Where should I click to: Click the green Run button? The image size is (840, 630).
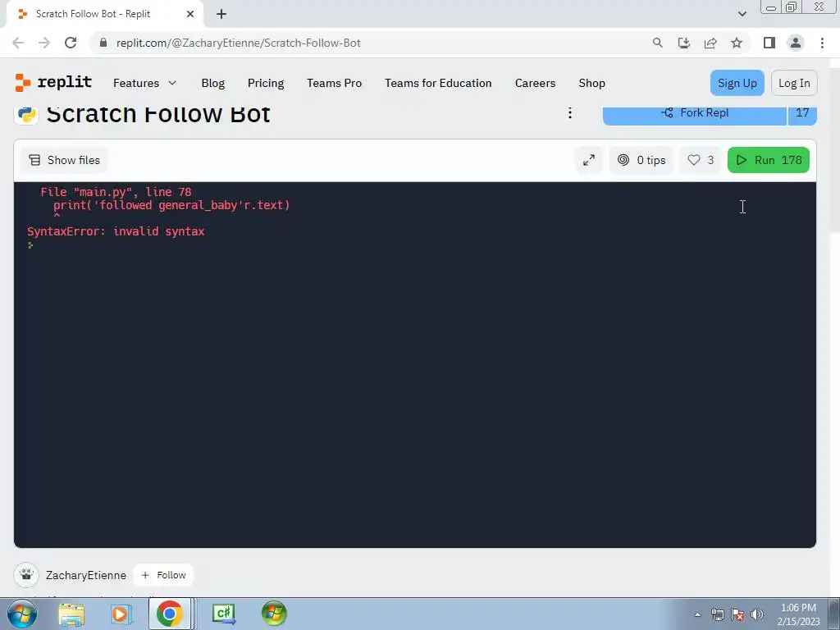tap(768, 160)
